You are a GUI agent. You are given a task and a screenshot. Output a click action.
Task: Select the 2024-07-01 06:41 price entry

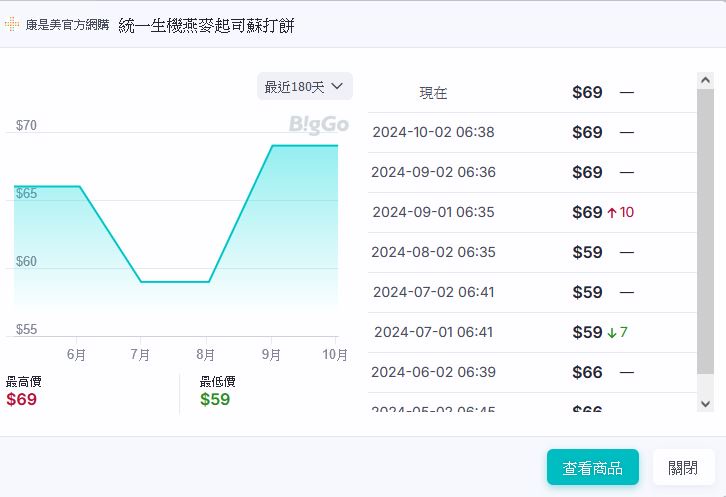click(433, 332)
